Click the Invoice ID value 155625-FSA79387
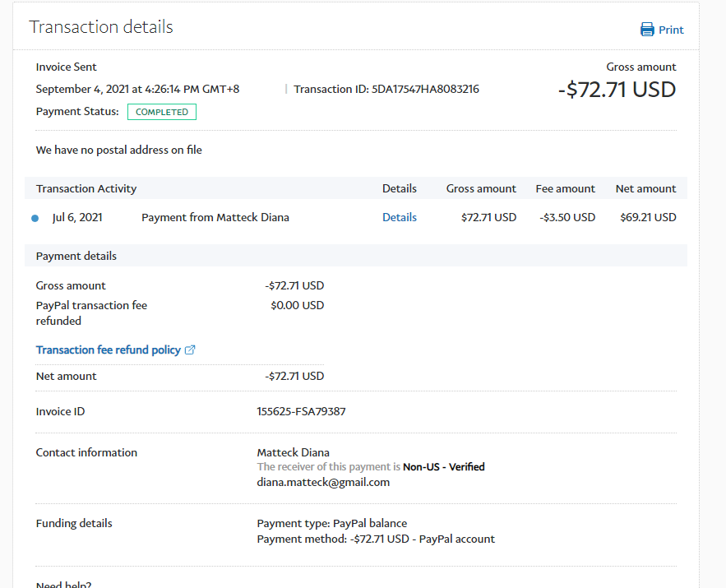This screenshot has width=726, height=588. coord(301,411)
